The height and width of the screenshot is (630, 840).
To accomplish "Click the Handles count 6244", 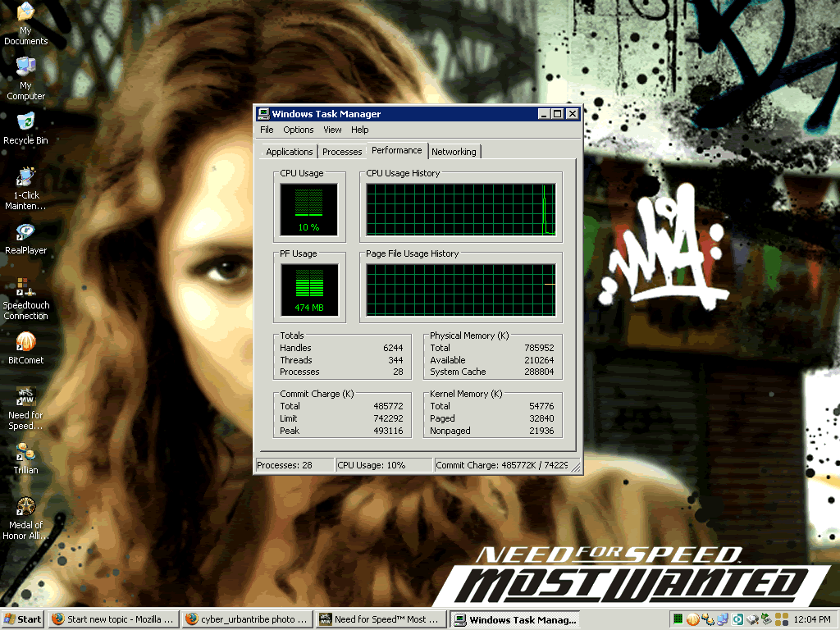I will [x=393, y=348].
